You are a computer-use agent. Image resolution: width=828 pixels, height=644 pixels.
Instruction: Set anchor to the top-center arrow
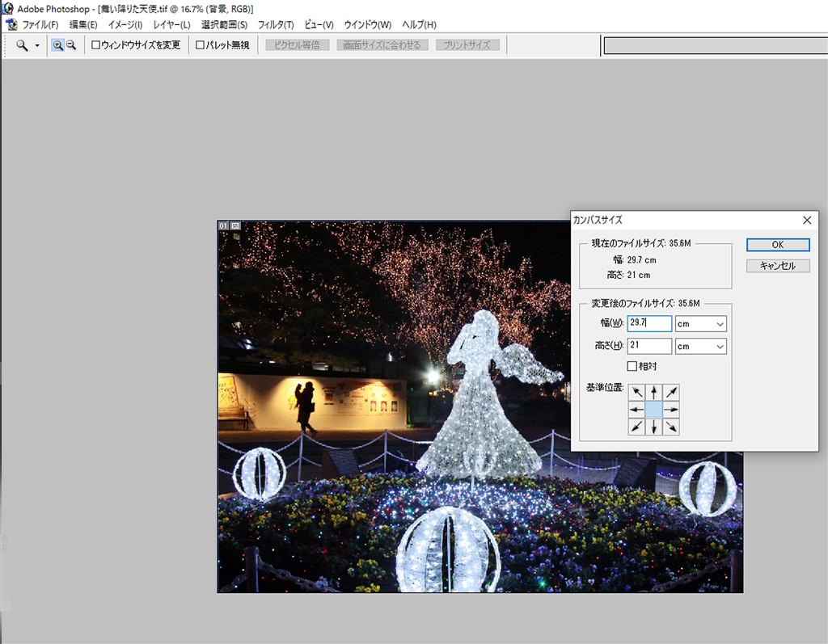(653, 392)
